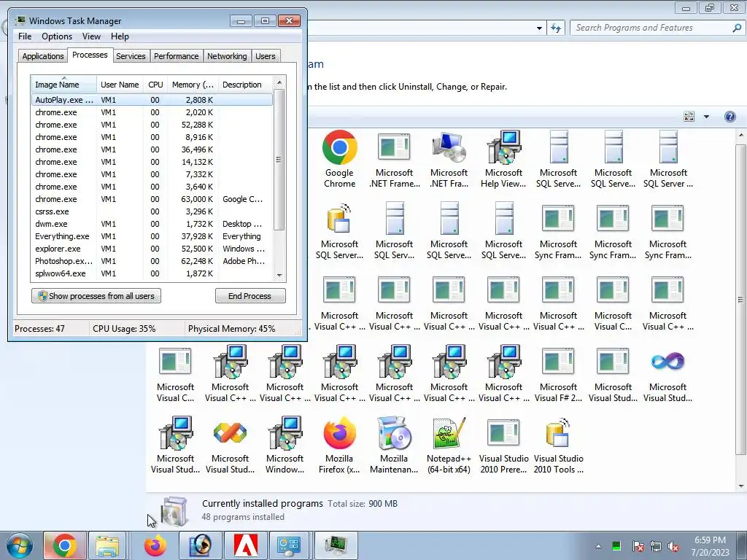Select the Photoshop.exe process row
Image resolution: width=747 pixels, height=560 pixels.
click(x=152, y=261)
